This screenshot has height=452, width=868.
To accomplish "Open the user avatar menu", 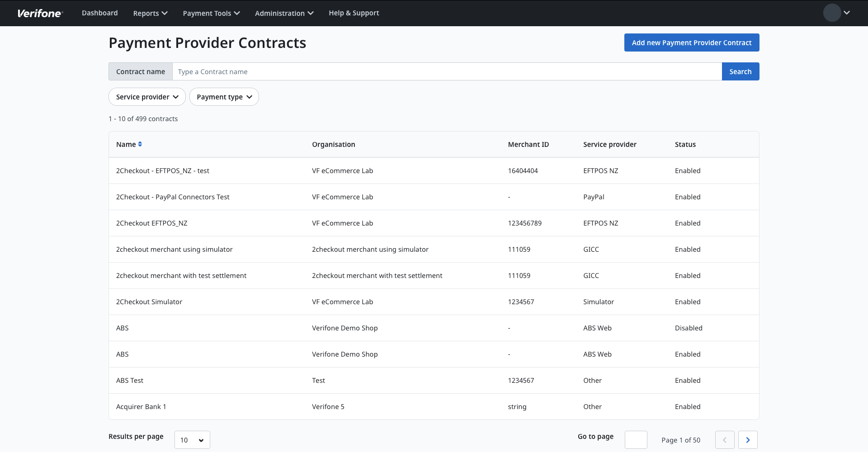I will tap(832, 13).
